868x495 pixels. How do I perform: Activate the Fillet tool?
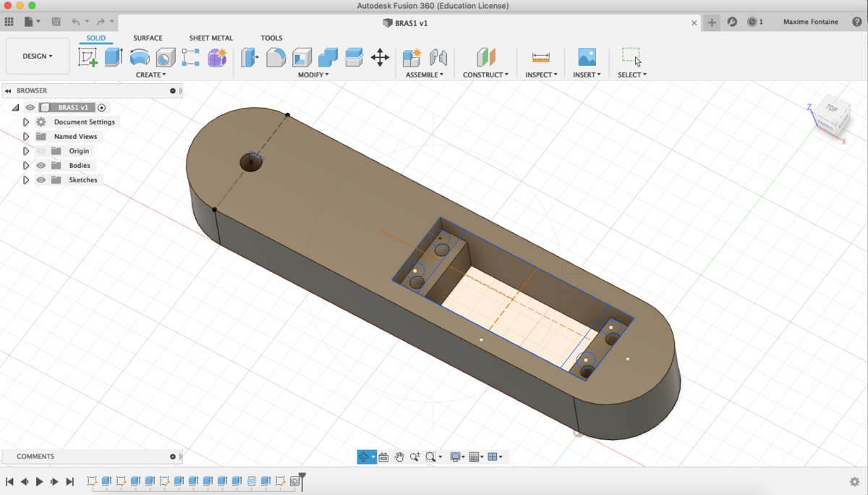coord(276,57)
